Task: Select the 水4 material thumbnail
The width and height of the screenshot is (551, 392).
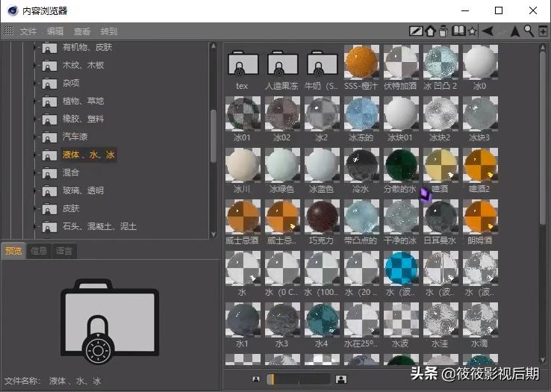Action: click(323, 320)
